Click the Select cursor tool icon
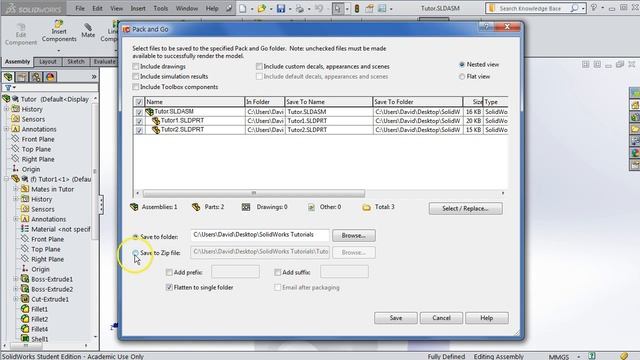Image resolution: width=640 pixels, height=360 pixels. pos(338,8)
